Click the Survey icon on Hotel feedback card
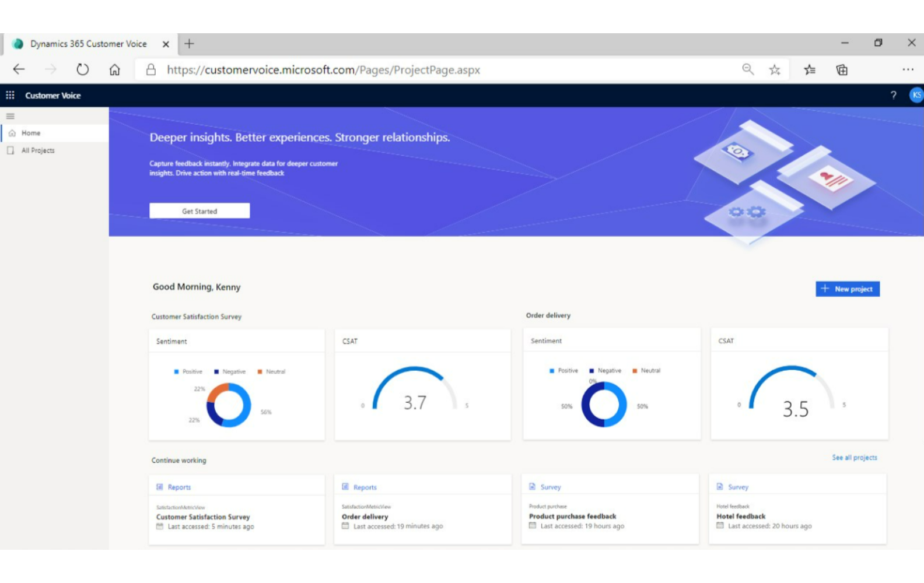Image resolution: width=924 pixels, height=583 pixels. tap(720, 486)
